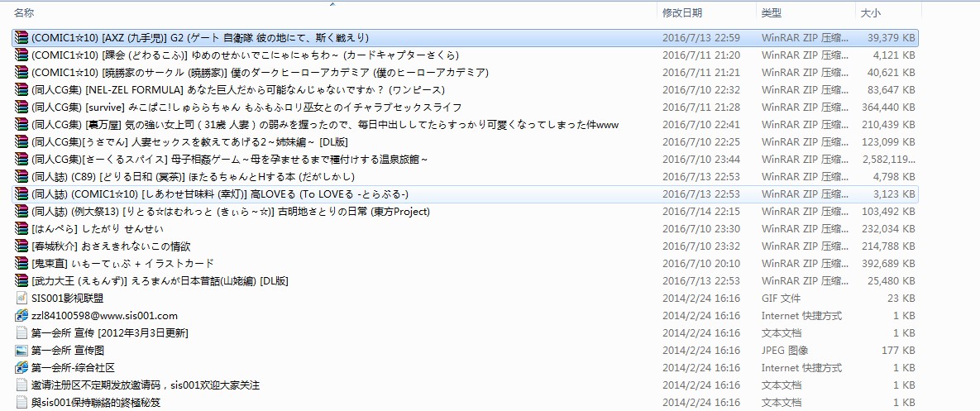Select the 第一会所 宣传 [2012年3月3日更新] text file

pos(110,333)
